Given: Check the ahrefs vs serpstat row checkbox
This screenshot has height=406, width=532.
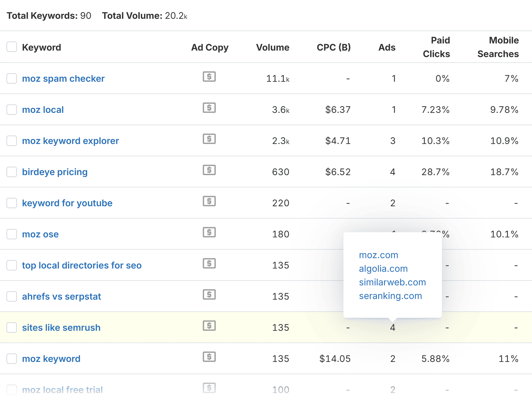Looking at the screenshot, I should click(11, 297).
